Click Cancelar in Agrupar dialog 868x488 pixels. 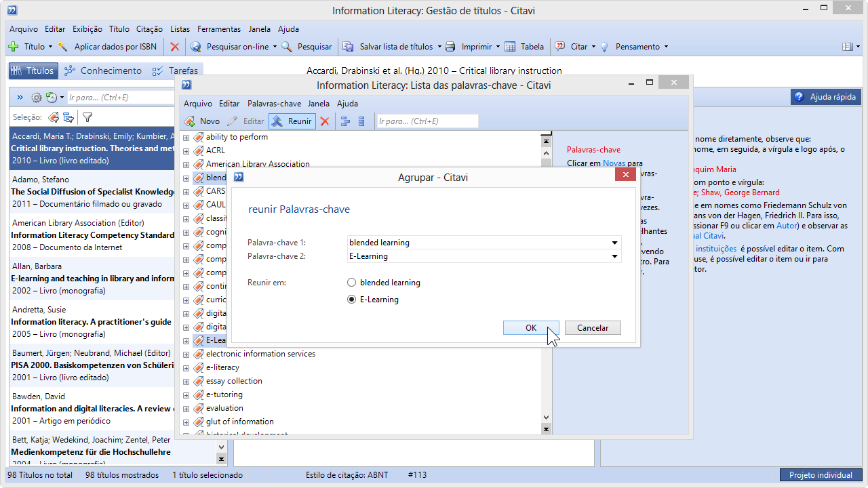pos(593,328)
